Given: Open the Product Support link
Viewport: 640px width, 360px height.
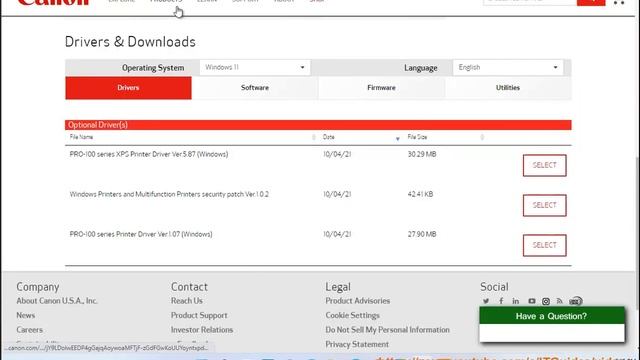Looking at the screenshot, I should (x=199, y=316).
